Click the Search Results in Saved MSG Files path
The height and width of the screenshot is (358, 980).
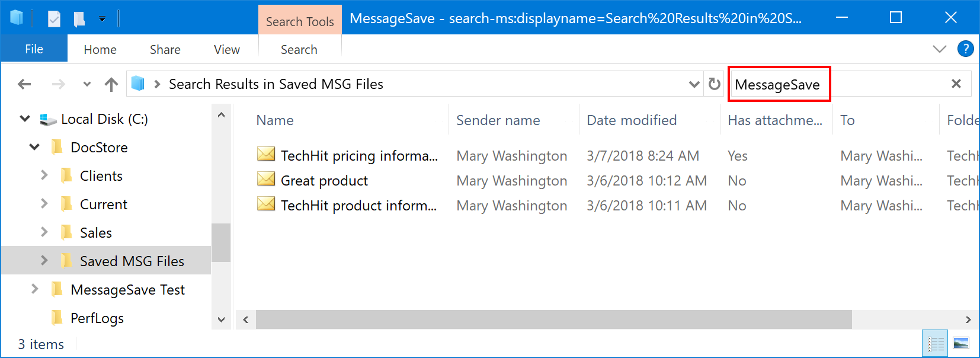[276, 84]
